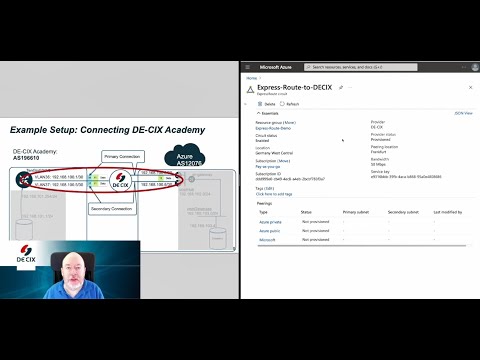This screenshot has width=480, height=360.
Task: Click the DE-CIX provider value
Action: click(377, 127)
